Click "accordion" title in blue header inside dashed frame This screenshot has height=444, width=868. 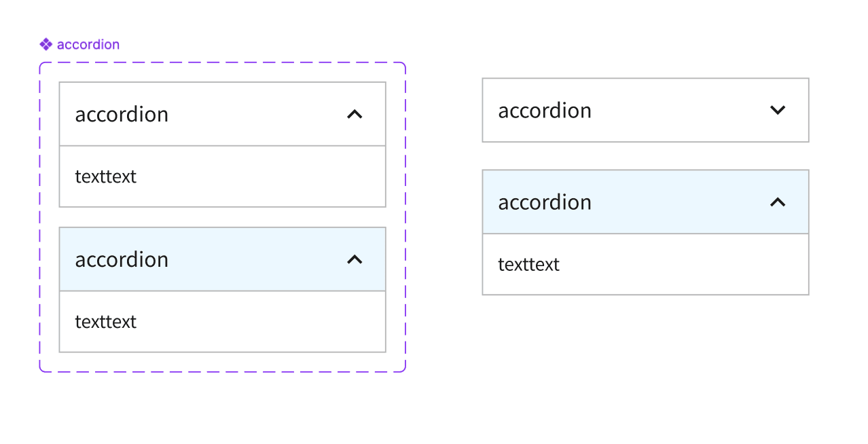(122, 259)
